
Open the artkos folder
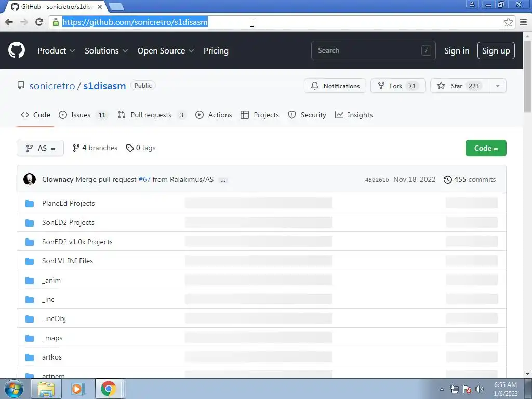pos(52,357)
